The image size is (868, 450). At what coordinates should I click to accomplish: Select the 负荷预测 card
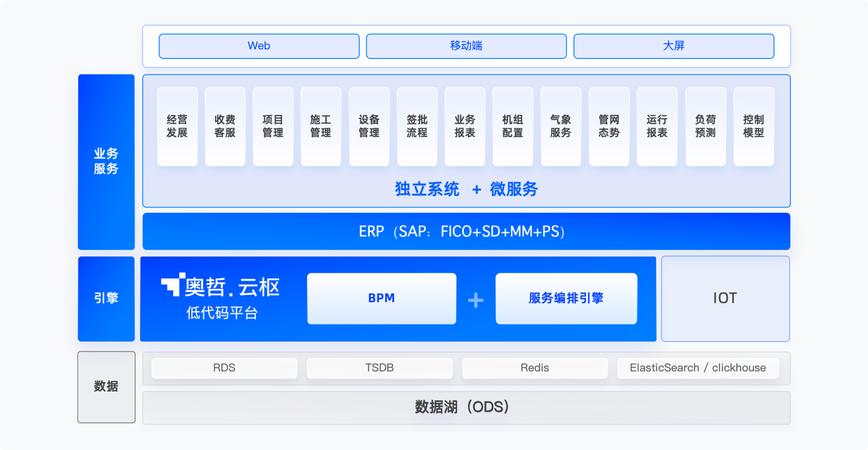coord(706,126)
